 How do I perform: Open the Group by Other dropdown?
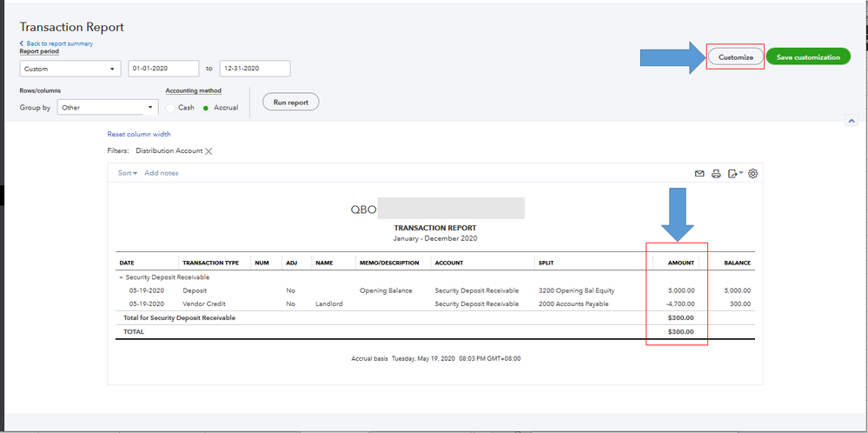point(108,108)
